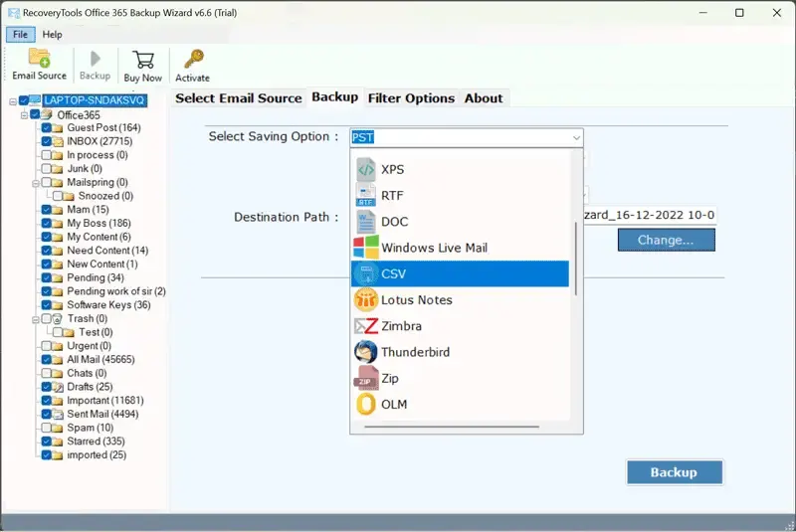Viewport: 796px width, 532px height.
Task: Click the Buy Now cart icon
Action: 142,60
